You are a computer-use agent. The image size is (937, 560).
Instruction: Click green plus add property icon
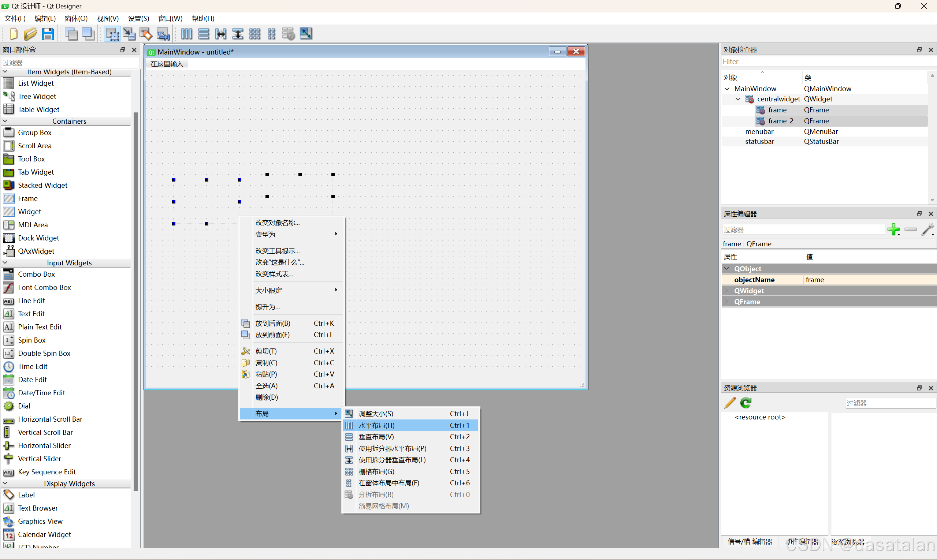[893, 229]
